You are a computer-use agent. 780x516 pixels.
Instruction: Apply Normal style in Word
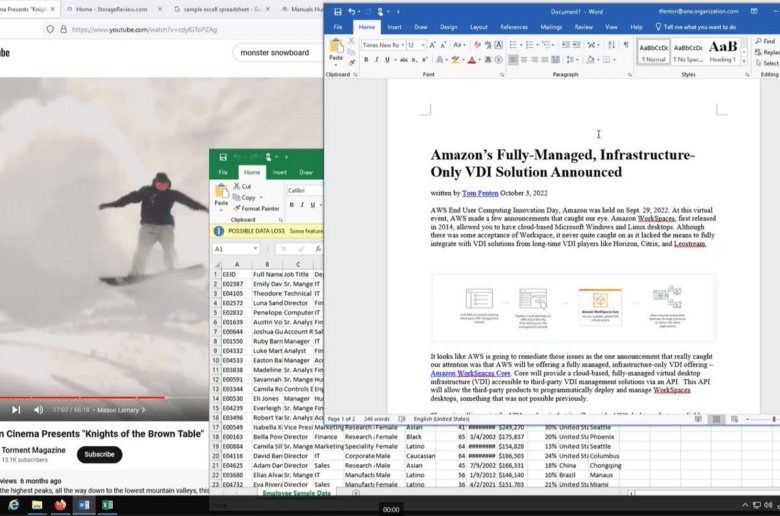point(653,52)
